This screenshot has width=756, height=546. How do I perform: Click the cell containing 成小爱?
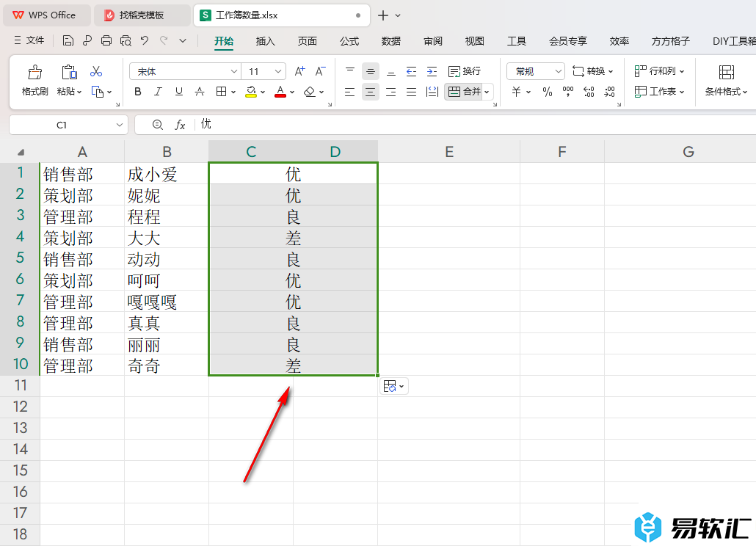167,174
